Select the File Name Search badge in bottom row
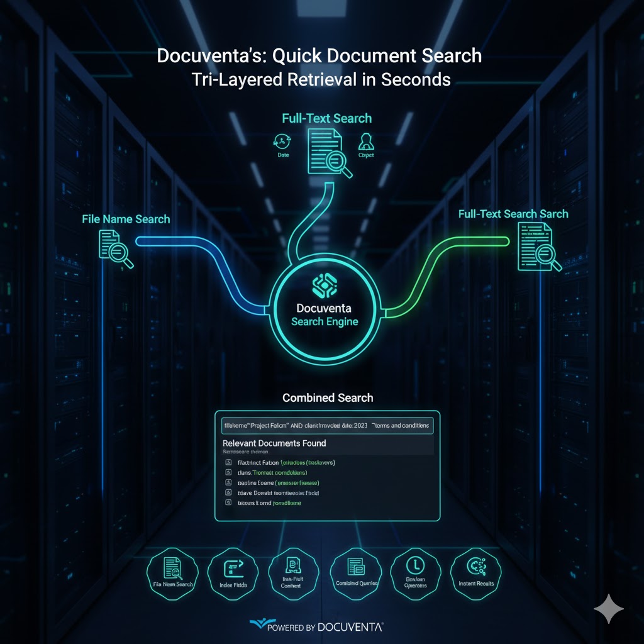The height and width of the screenshot is (644, 644). click(x=172, y=570)
